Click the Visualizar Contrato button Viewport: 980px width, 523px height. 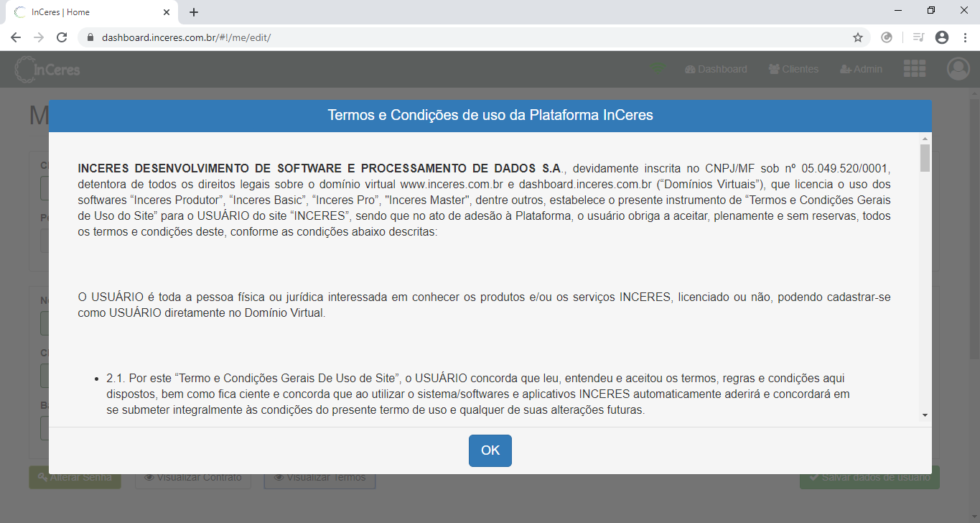click(x=192, y=477)
